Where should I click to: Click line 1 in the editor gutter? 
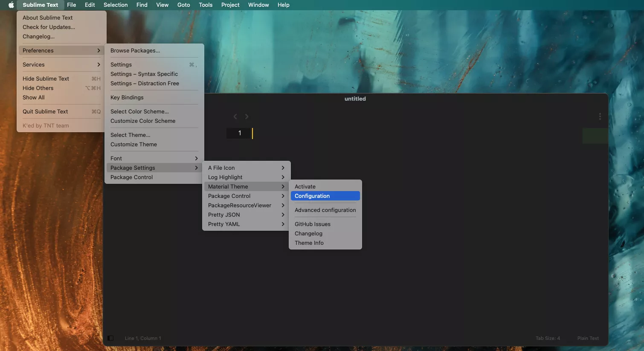239,133
